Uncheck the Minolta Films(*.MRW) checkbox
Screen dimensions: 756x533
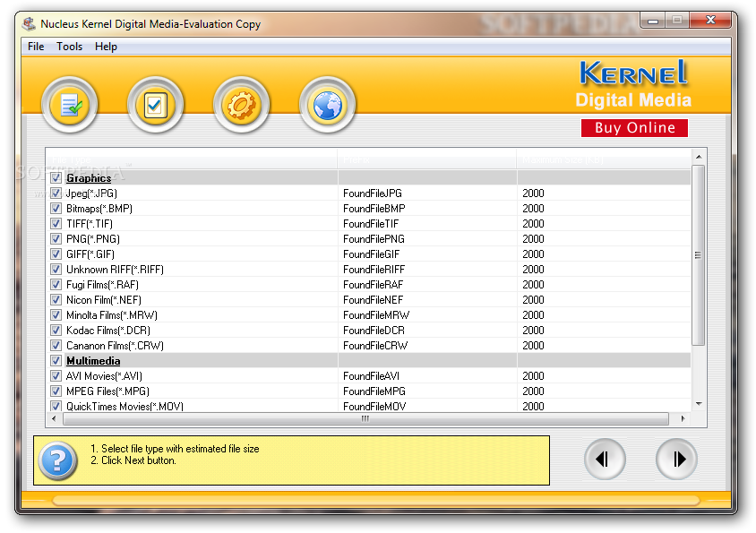click(56, 315)
